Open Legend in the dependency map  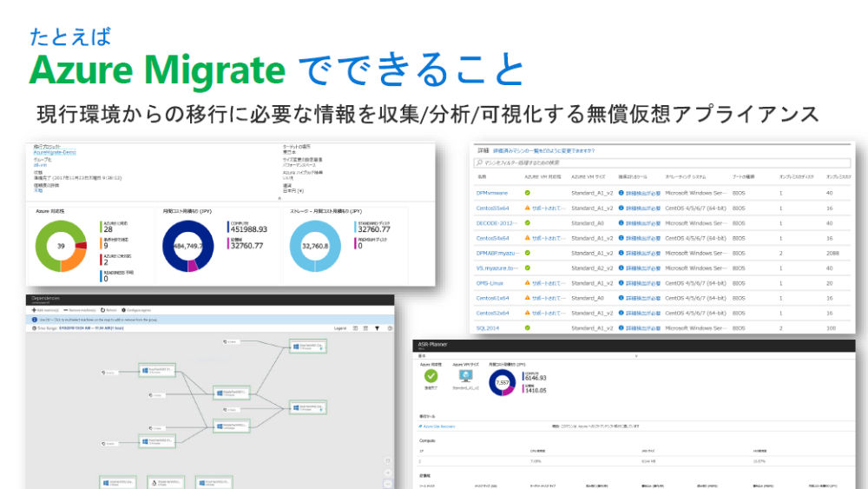coord(340,328)
